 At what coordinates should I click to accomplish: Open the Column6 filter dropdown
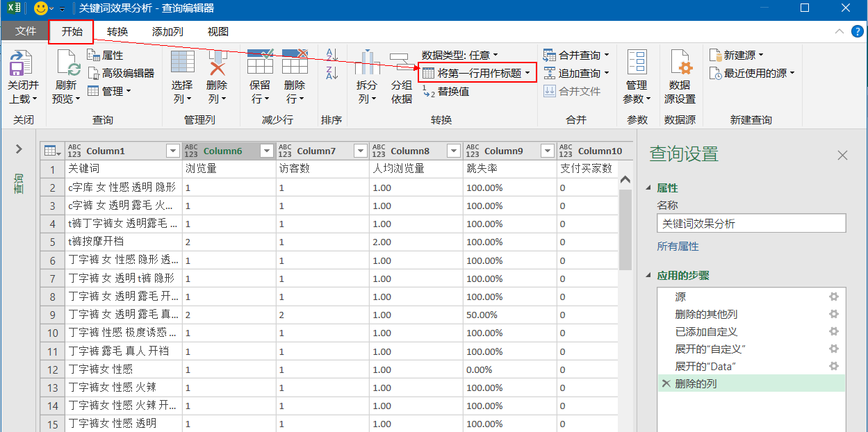tap(267, 151)
